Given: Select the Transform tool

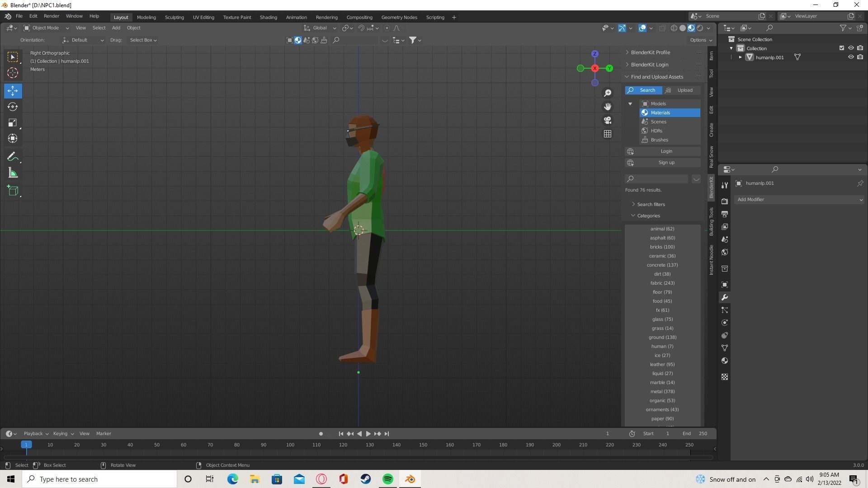Looking at the screenshot, I should pyautogui.click(x=13, y=138).
